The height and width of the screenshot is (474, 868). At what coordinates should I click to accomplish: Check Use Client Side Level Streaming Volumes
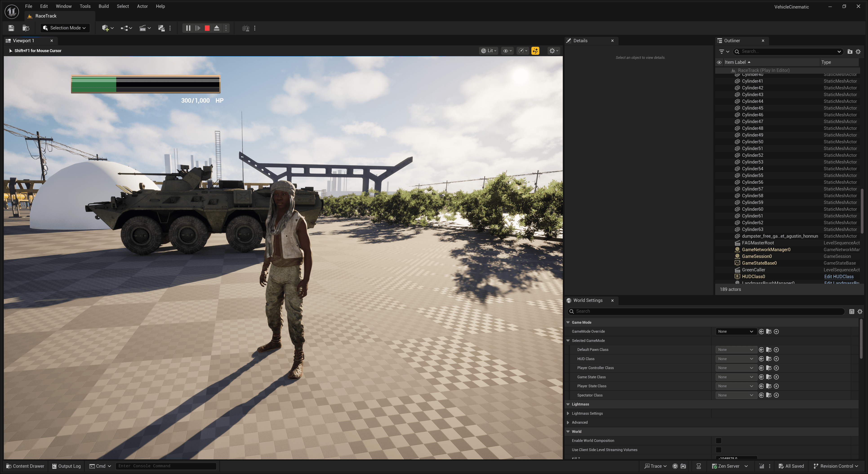pyautogui.click(x=718, y=450)
